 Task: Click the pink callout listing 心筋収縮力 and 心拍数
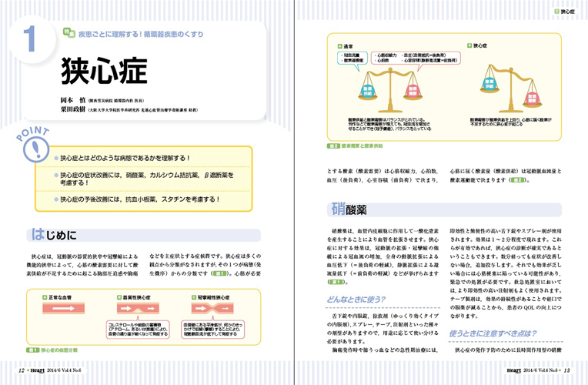coord(416,59)
